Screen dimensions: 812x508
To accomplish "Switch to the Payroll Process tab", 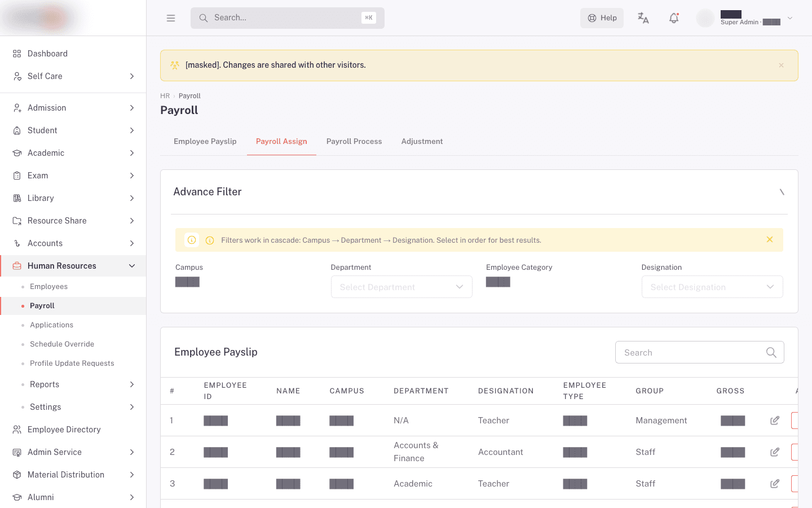I will point(354,142).
